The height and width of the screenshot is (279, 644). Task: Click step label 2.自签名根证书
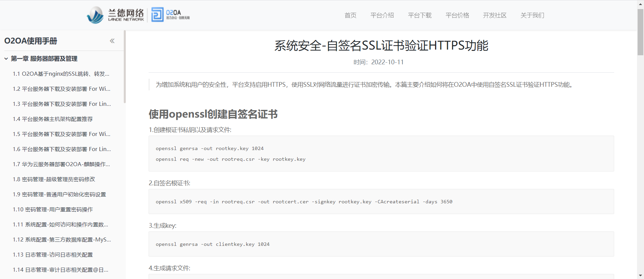pos(169,183)
